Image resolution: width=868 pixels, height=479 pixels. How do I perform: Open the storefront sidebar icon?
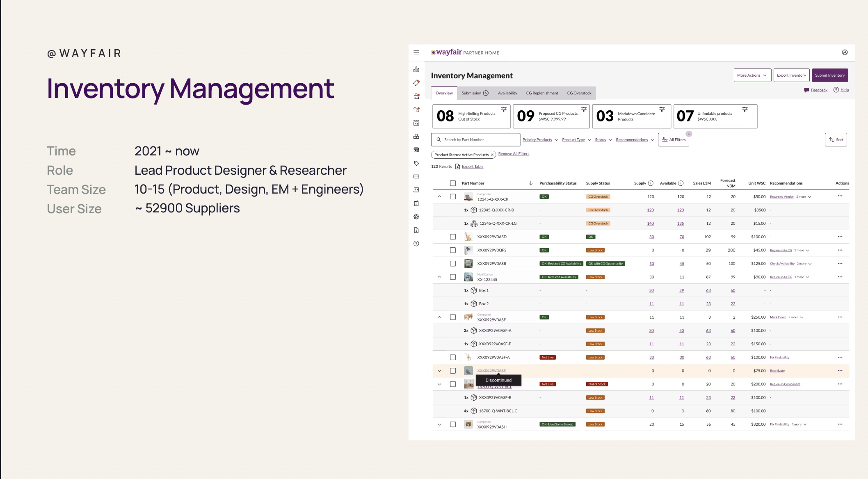pyautogui.click(x=416, y=150)
